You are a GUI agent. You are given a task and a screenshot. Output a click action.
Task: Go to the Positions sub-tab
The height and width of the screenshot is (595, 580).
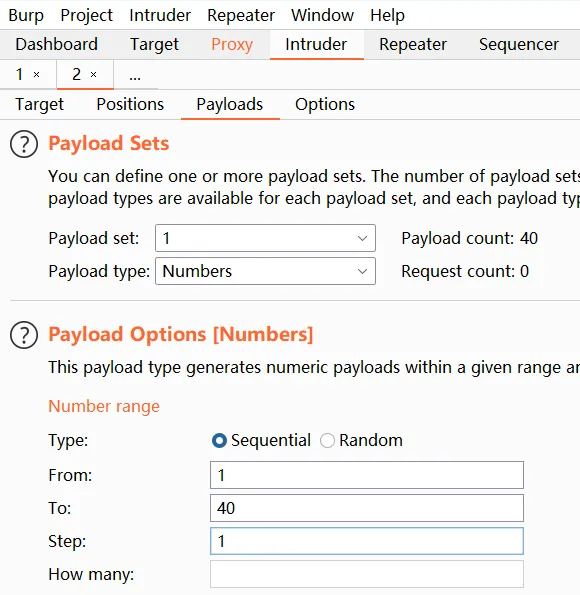[x=130, y=104]
